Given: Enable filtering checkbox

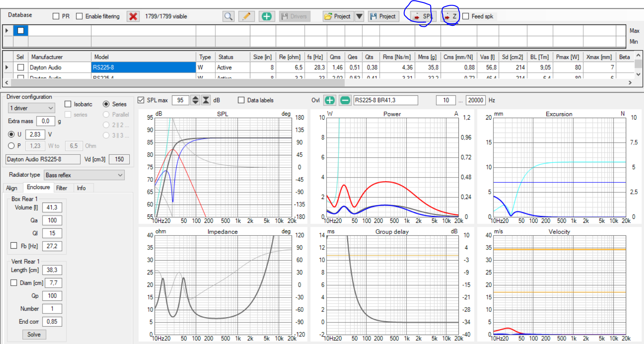Looking at the screenshot, I should coord(79,16).
